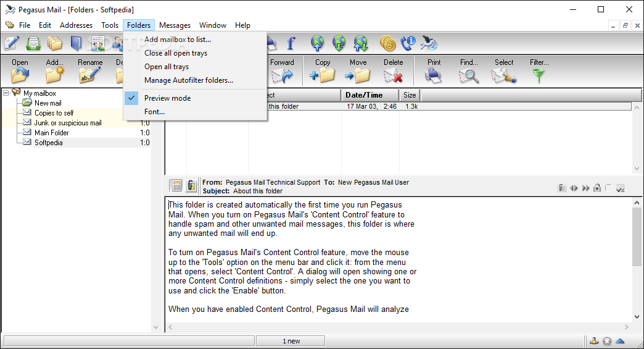
Task: Click Rename folder toolbar button
Action: click(90, 70)
